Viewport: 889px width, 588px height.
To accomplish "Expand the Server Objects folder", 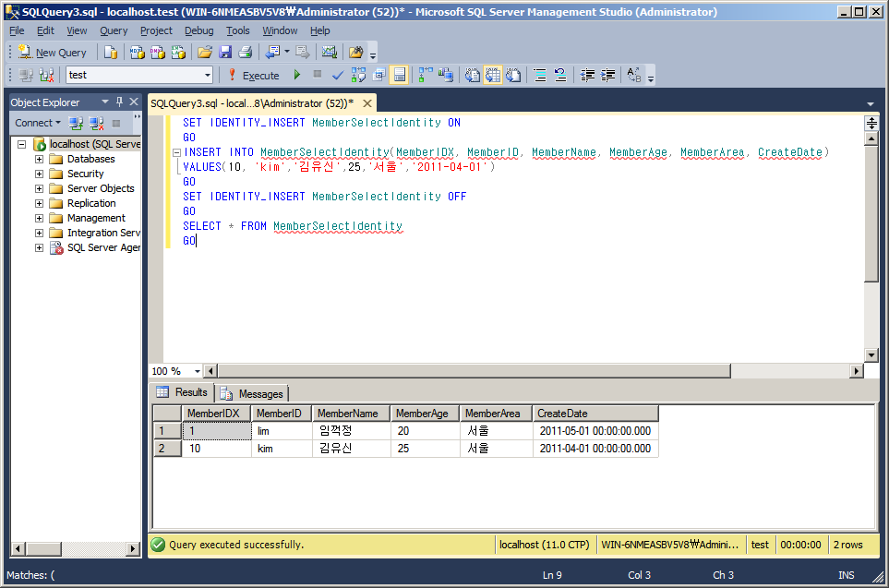I will (x=39, y=188).
